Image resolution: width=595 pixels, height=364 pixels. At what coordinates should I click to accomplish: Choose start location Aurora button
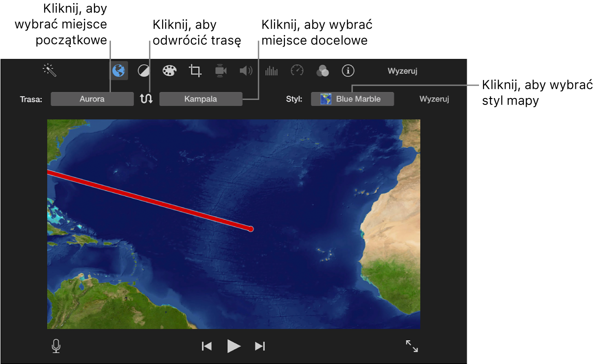[92, 99]
